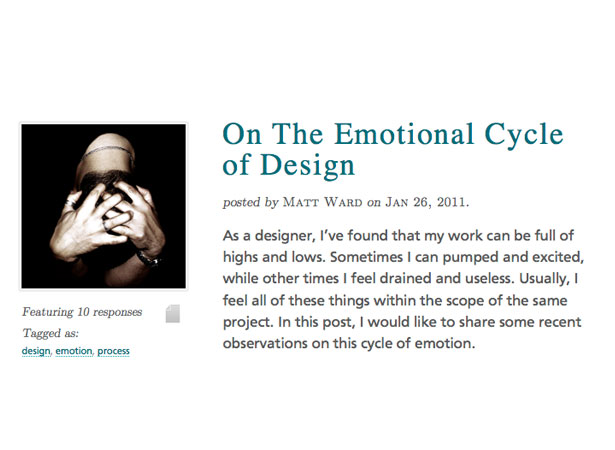Select the 'emotion' tag link
Image resolution: width=615 pixels, height=450 pixels.
[74, 351]
